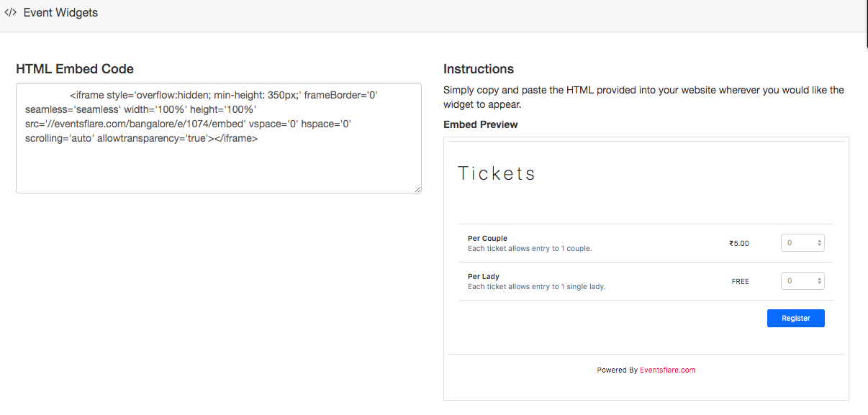Screen dimensions: 868x415
Task: Click the FREE price label
Action: tap(740, 281)
